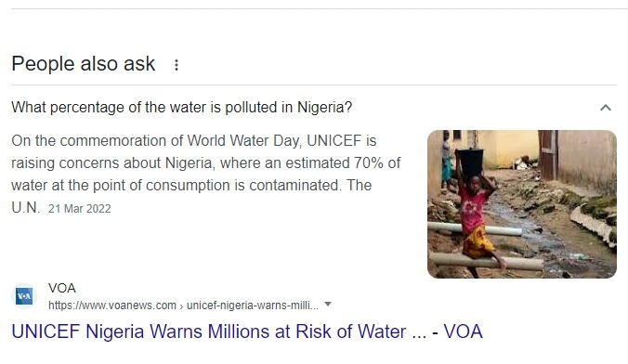Click the People also ask heading

(84, 64)
